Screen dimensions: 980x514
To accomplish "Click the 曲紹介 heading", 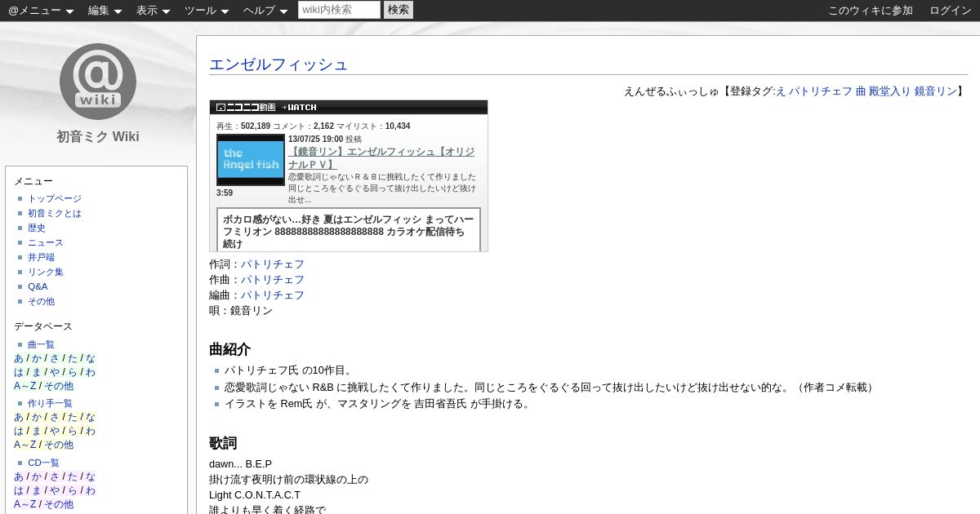I will 229,349.
